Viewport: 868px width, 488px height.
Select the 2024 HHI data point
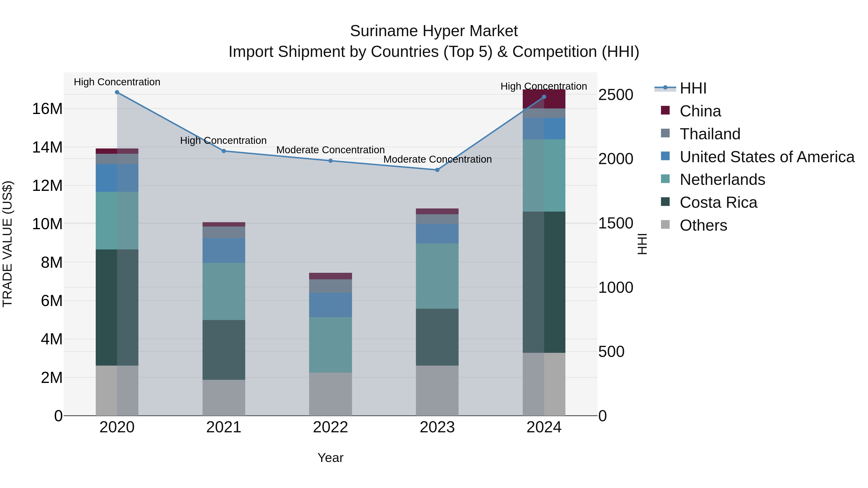(544, 97)
